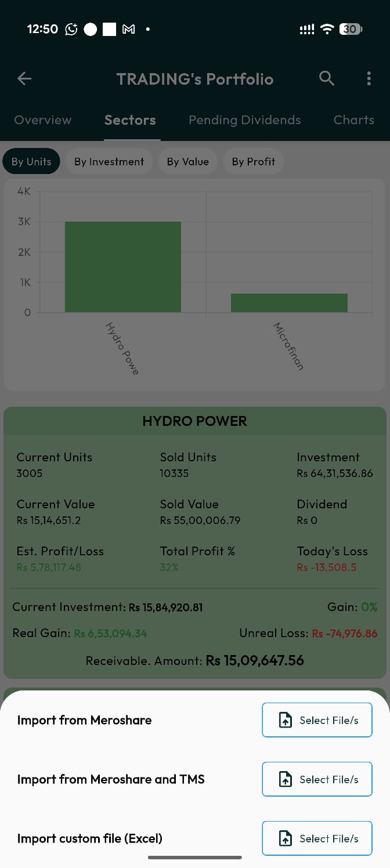
Task: Tap the Gmail notification icon
Action: click(x=129, y=29)
